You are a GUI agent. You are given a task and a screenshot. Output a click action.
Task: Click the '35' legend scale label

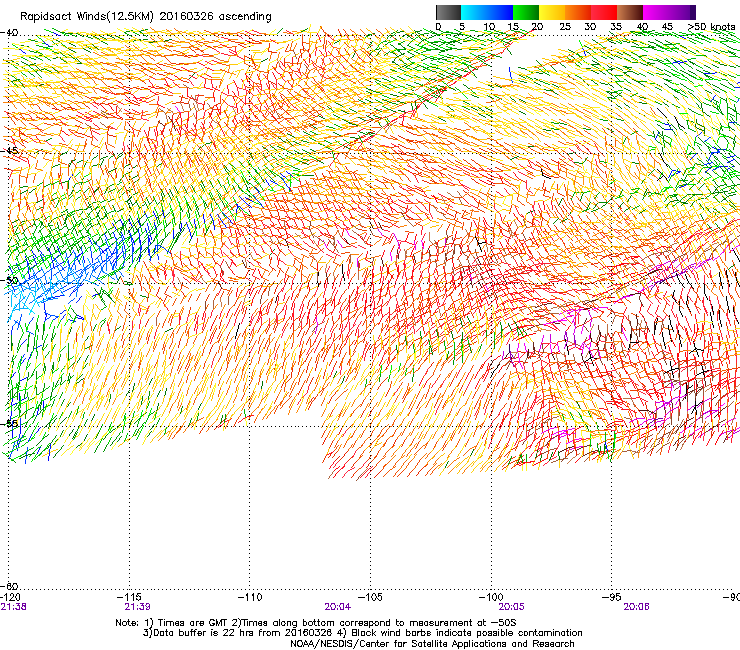[616, 27]
